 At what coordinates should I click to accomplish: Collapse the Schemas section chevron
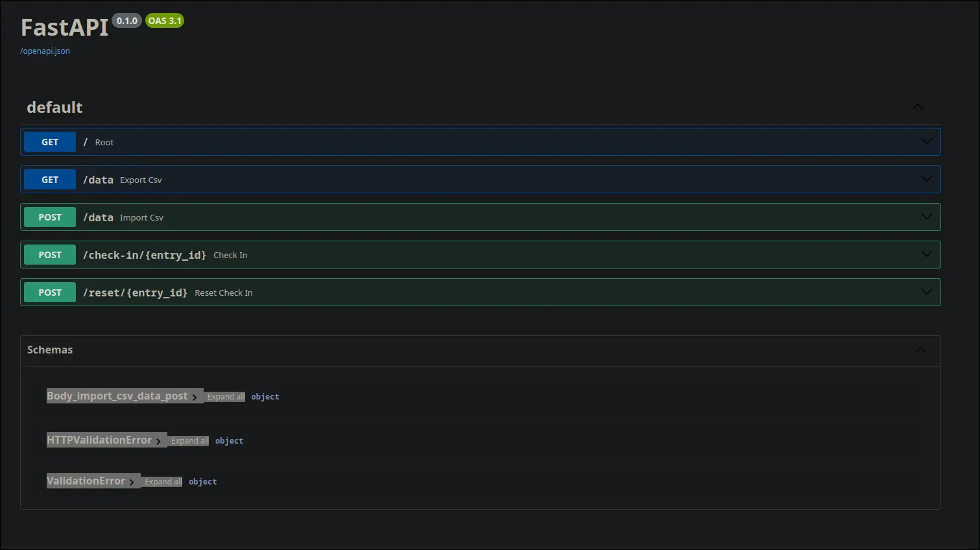click(x=920, y=350)
